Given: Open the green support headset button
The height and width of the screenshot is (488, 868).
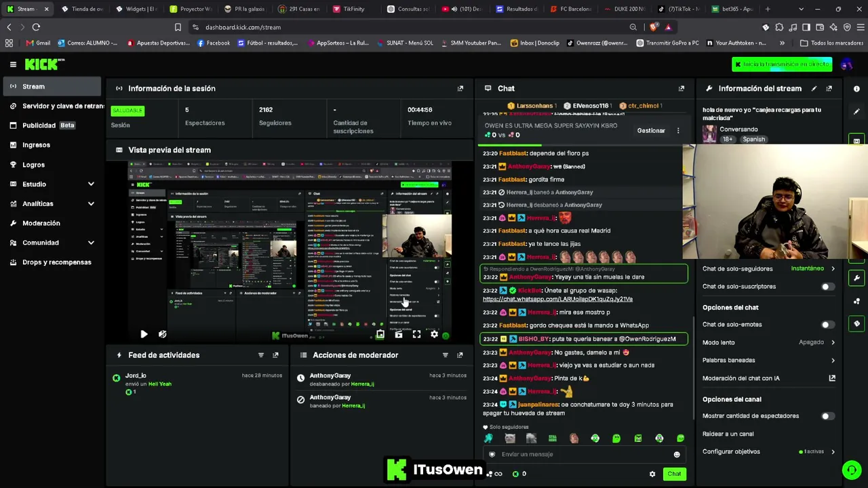Looking at the screenshot, I should [851, 470].
